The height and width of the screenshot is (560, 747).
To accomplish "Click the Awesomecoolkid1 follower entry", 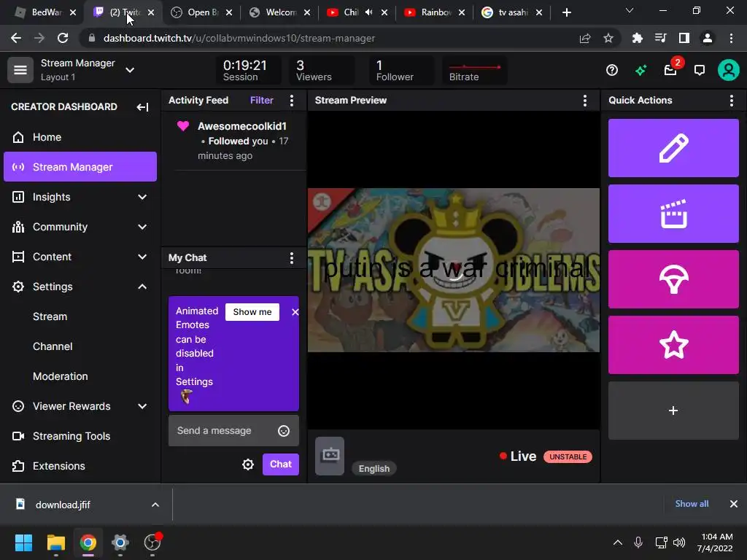I will pos(233,141).
